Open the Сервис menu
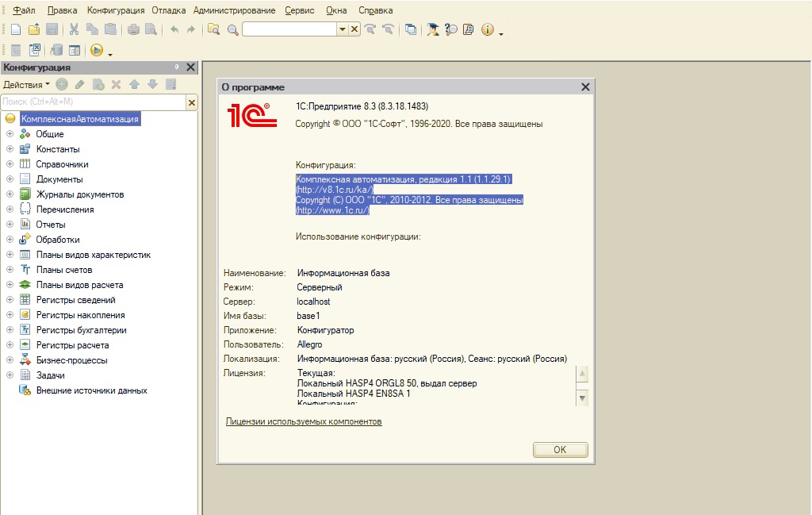This screenshot has height=515, width=812. (299, 10)
